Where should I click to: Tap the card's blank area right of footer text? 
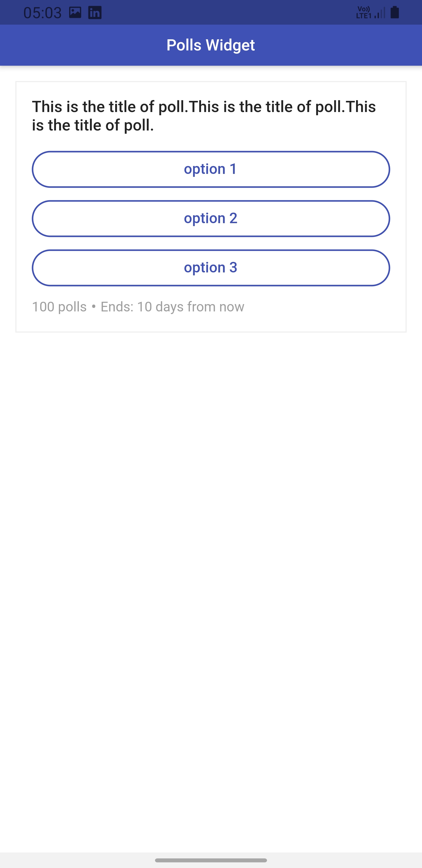(x=323, y=307)
